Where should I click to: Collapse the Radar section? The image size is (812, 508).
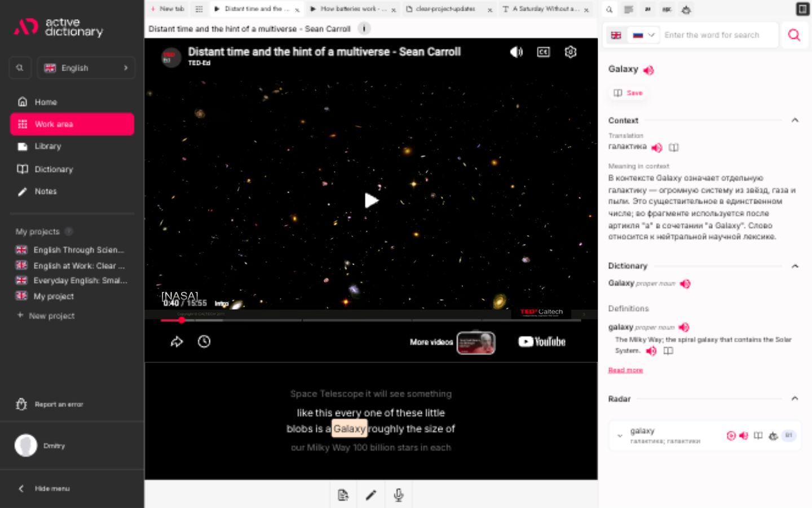pyautogui.click(x=795, y=398)
